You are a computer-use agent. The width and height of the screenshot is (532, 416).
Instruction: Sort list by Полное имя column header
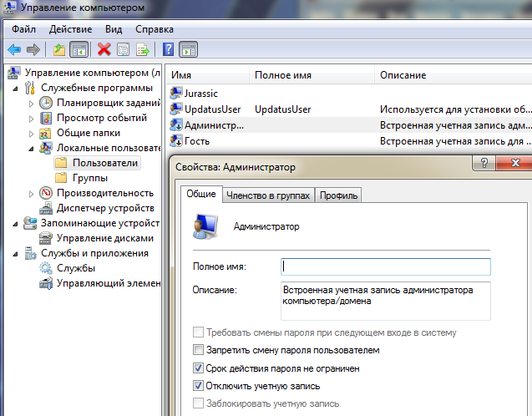[x=282, y=75]
